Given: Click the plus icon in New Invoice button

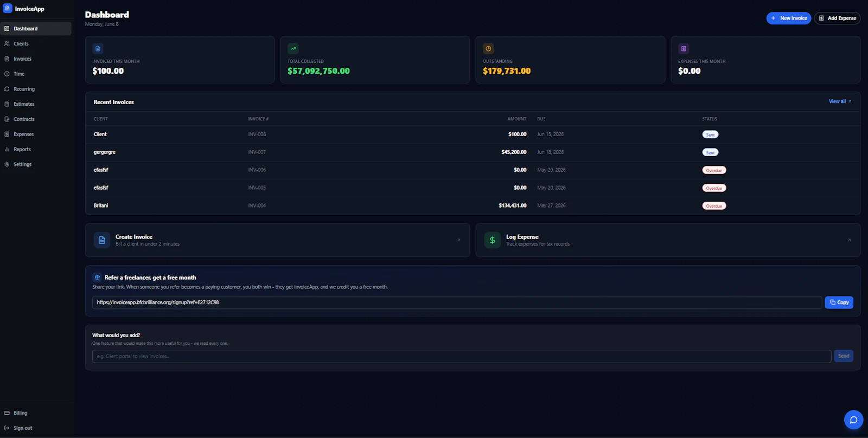Looking at the screenshot, I should coord(773,18).
